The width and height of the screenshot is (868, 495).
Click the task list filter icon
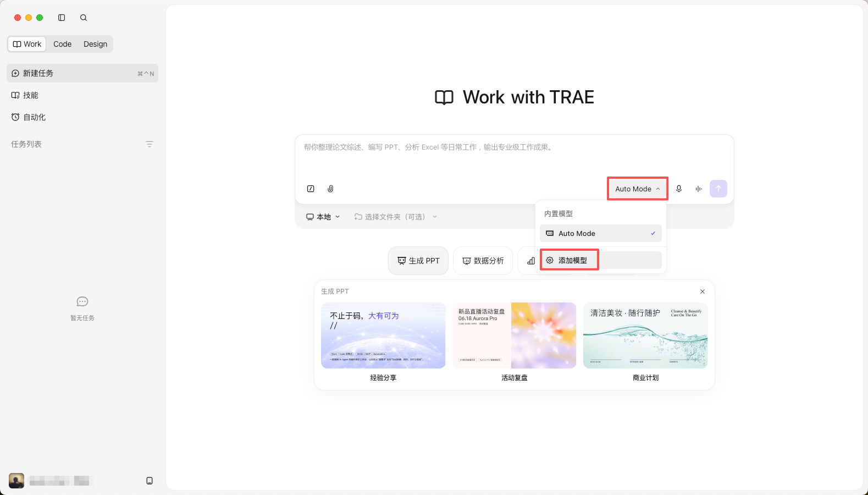150,144
